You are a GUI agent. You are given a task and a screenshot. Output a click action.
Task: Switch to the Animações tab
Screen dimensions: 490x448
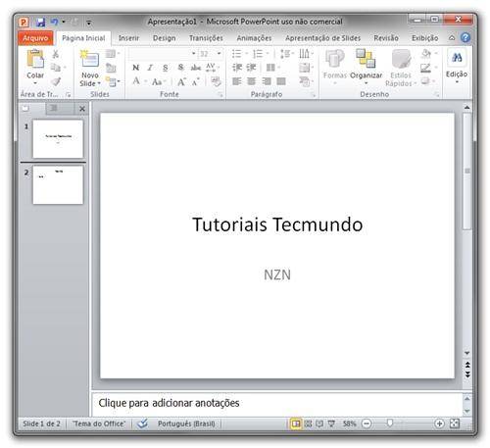pos(254,38)
